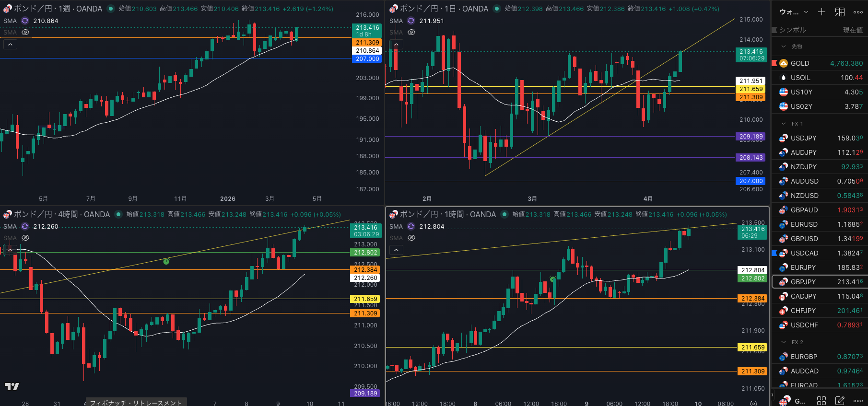Image resolution: width=868 pixels, height=406 pixels.
Task: Click the chart settings gear on 1-hour chart
Action: [753, 403]
